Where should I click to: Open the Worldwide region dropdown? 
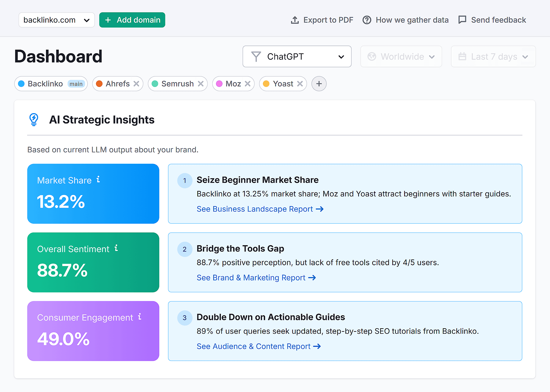click(x=401, y=56)
